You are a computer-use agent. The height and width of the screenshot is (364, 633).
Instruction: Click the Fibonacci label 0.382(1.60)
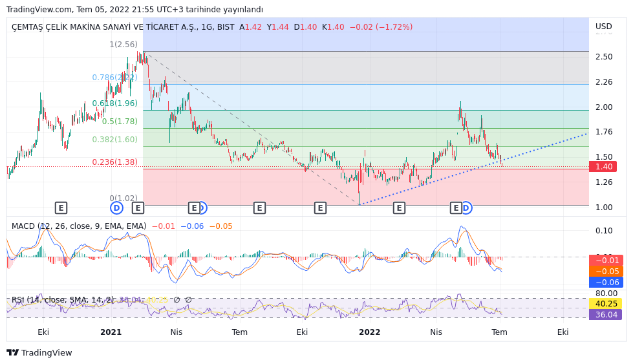pyautogui.click(x=114, y=140)
